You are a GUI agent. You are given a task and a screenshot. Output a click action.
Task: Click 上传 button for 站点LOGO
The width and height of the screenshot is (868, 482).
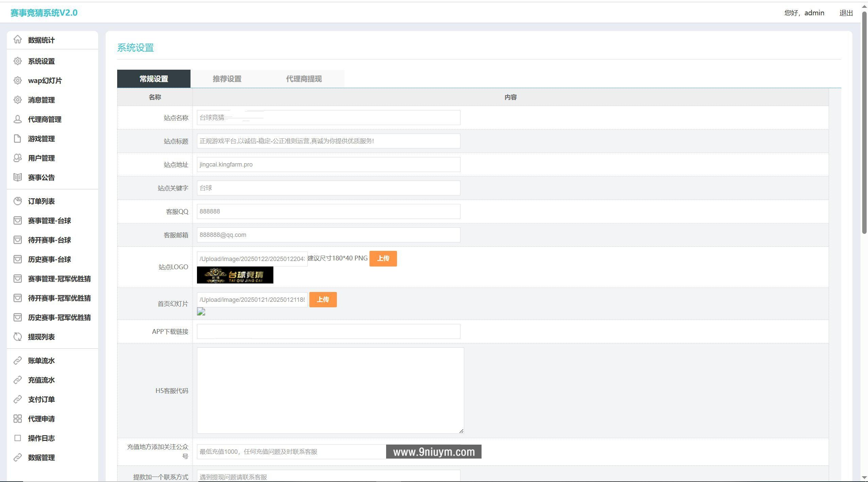tap(383, 259)
